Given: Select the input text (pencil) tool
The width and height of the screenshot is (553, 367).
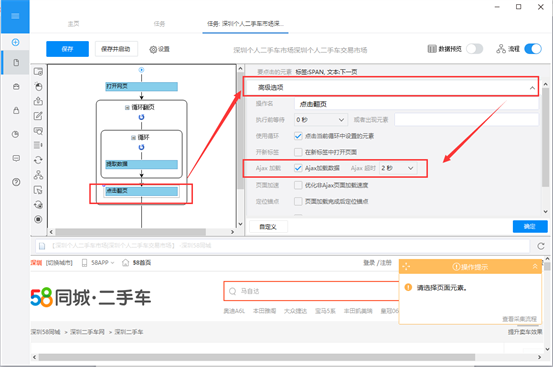Looking at the screenshot, I should click(38, 116).
